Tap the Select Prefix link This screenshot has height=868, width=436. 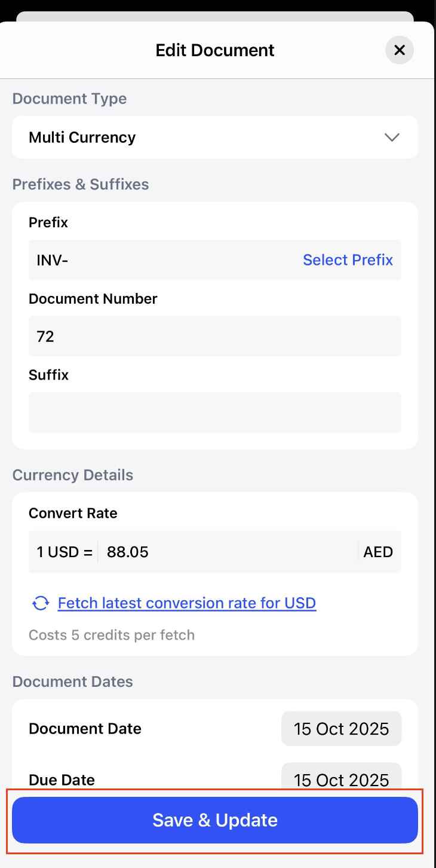(348, 260)
